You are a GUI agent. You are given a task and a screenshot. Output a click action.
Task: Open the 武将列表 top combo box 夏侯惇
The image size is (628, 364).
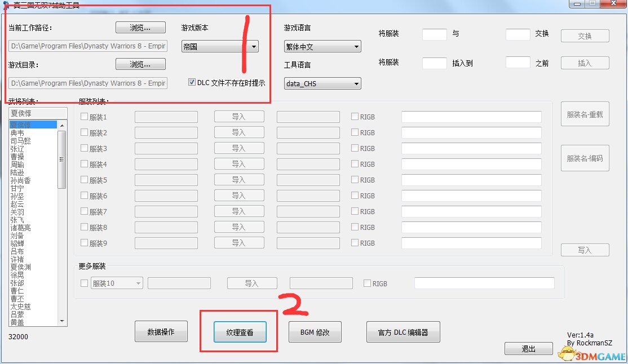38,113
